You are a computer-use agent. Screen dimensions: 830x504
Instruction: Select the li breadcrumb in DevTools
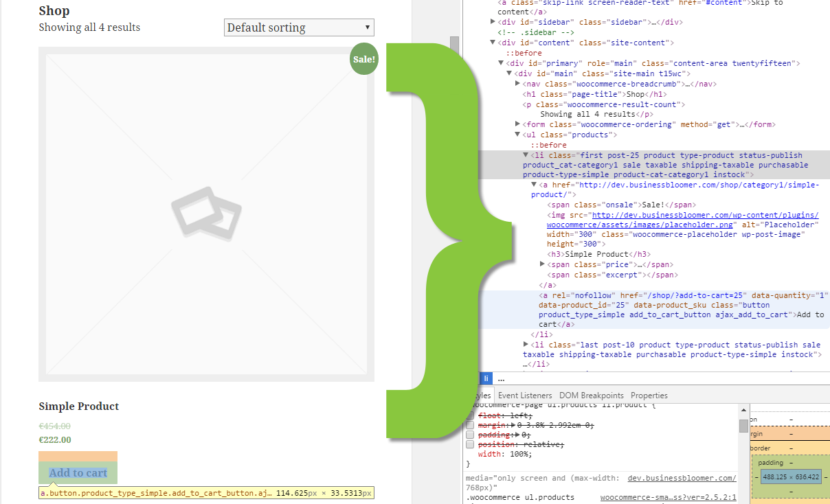point(486,378)
